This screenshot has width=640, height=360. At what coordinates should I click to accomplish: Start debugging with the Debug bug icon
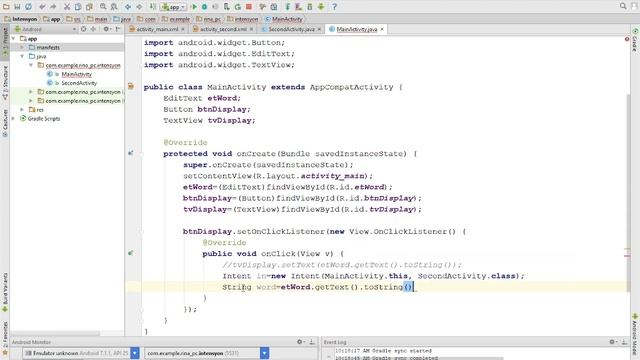(x=204, y=7)
